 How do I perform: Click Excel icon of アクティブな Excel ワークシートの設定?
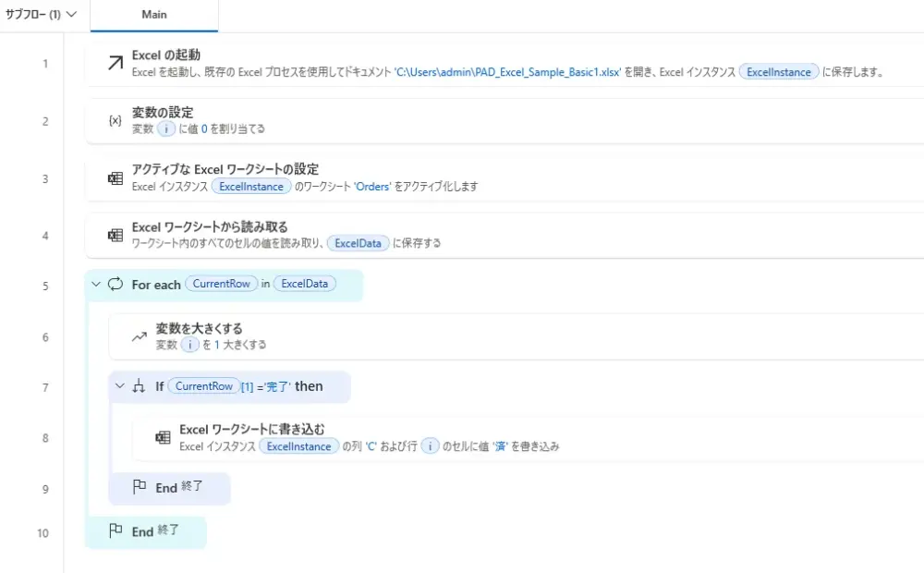coord(115,178)
